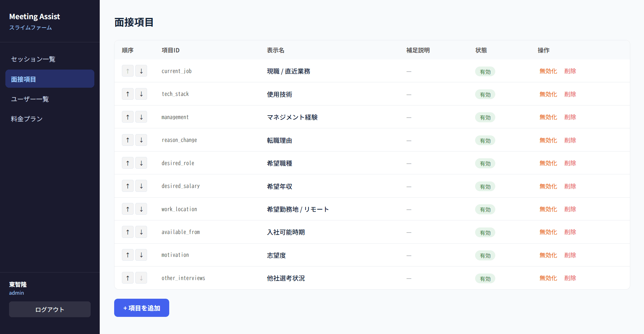Disable (無効化) the desired_salary item
The width and height of the screenshot is (644, 334).
click(x=548, y=186)
